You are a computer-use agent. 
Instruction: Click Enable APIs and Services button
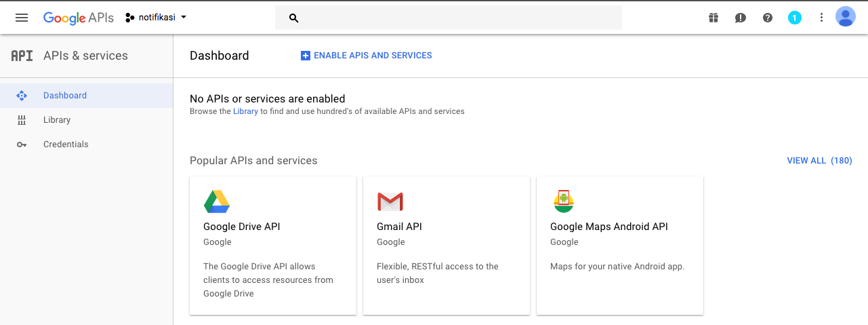point(367,56)
